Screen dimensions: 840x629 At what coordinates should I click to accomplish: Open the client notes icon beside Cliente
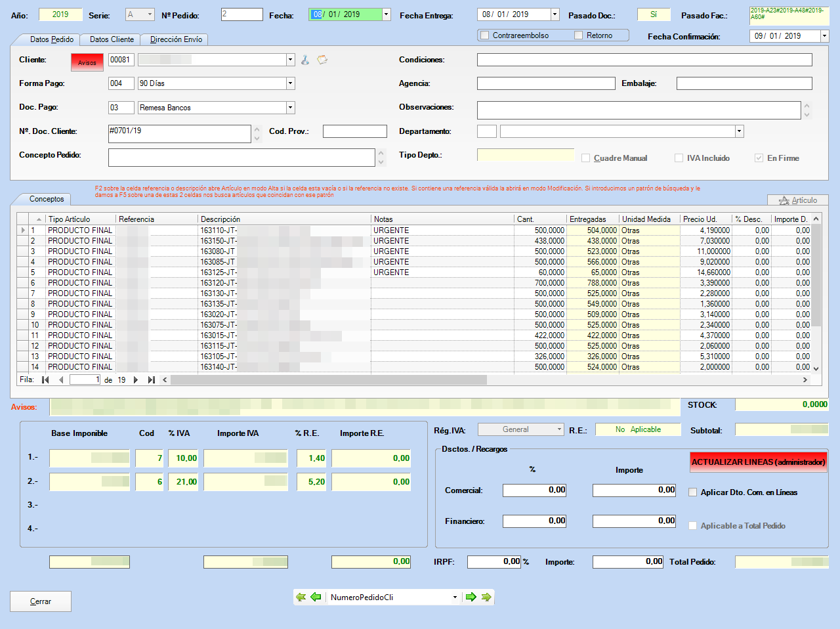pyautogui.click(x=322, y=60)
